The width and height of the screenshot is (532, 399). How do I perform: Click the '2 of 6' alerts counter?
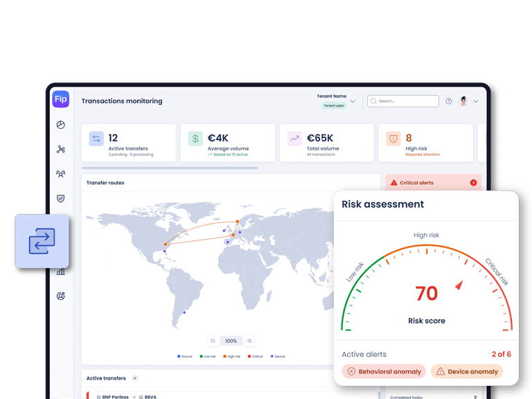pos(501,354)
